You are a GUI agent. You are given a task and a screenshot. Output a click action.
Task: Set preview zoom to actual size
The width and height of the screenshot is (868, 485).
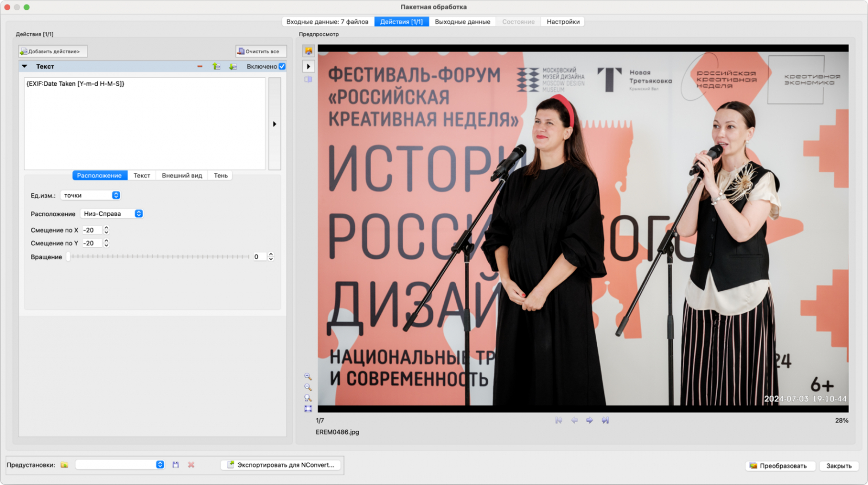(308, 398)
